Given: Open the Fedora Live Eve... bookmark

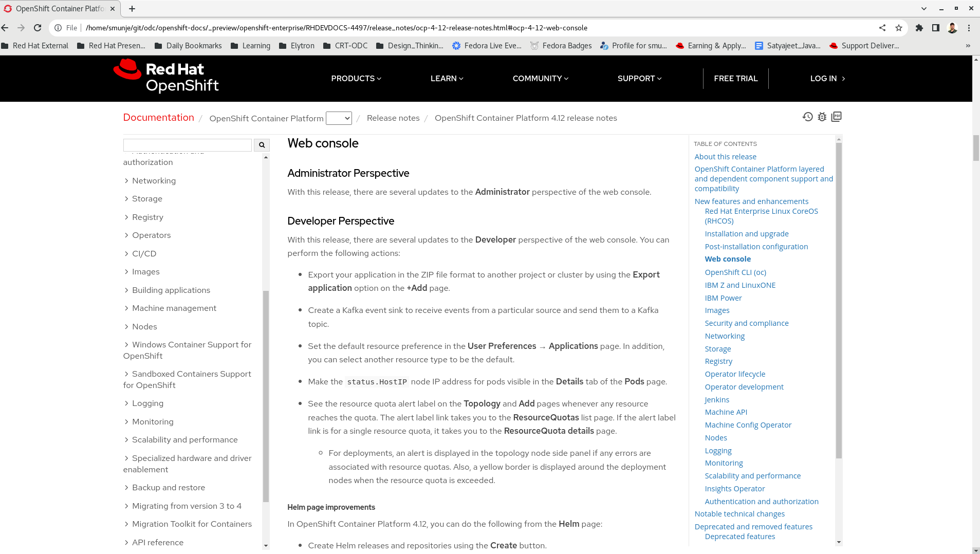Looking at the screenshot, I should pos(487,46).
